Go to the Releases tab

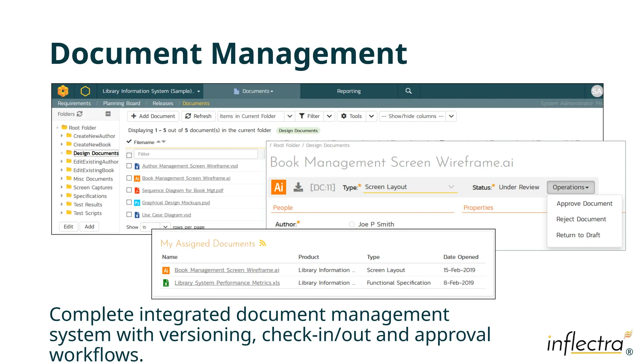tap(163, 103)
